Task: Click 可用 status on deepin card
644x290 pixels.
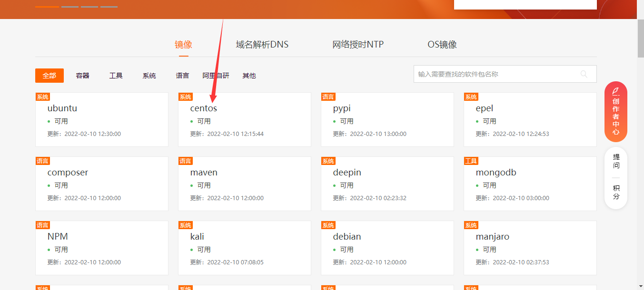Action: point(347,185)
